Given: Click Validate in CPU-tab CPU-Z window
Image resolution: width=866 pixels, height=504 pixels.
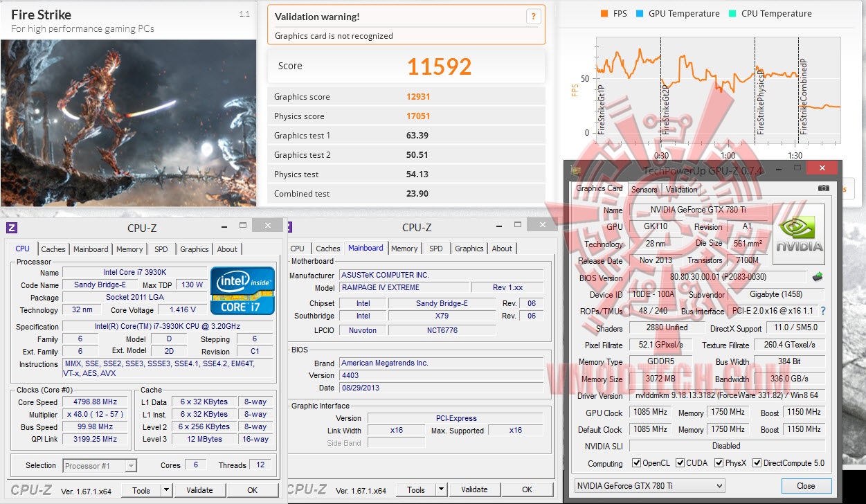Looking at the screenshot, I should coord(200,490).
